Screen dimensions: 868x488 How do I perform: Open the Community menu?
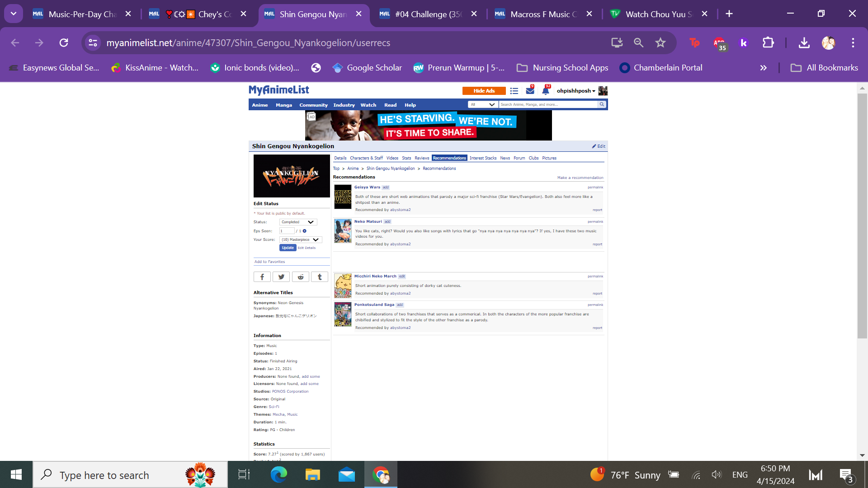313,105
